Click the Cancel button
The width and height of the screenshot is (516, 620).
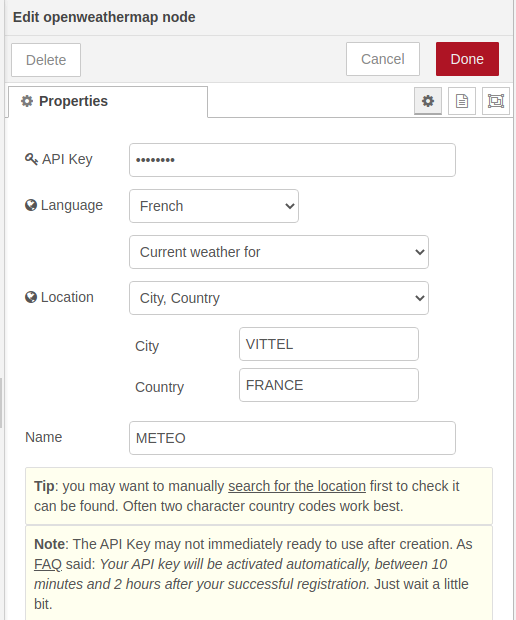pyautogui.click(x=383, y=59)
